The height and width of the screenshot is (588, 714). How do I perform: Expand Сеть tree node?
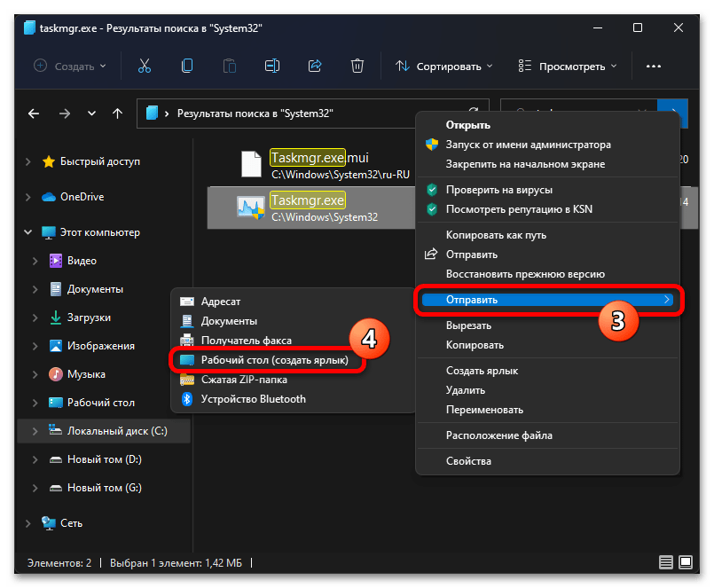(28, 523)
